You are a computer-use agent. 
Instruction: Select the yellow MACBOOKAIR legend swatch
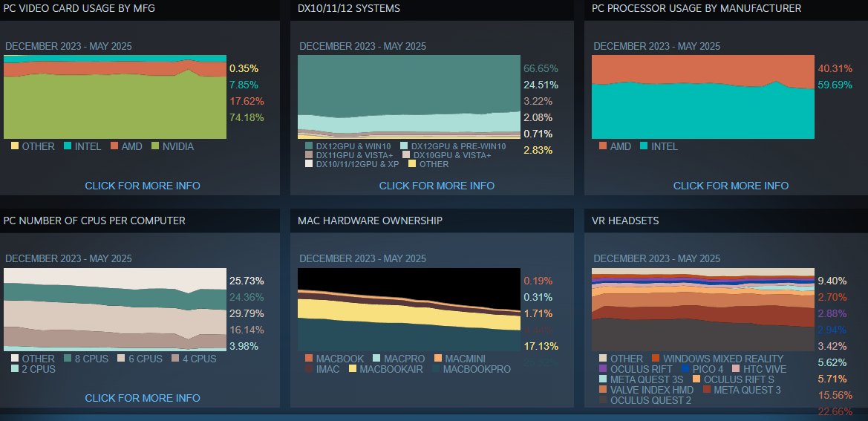(x=353, y=369)
